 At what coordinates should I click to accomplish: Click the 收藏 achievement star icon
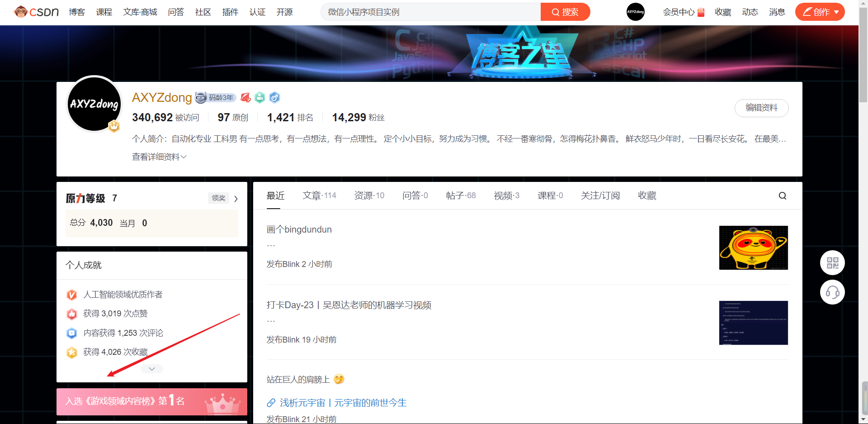[71, 352]
